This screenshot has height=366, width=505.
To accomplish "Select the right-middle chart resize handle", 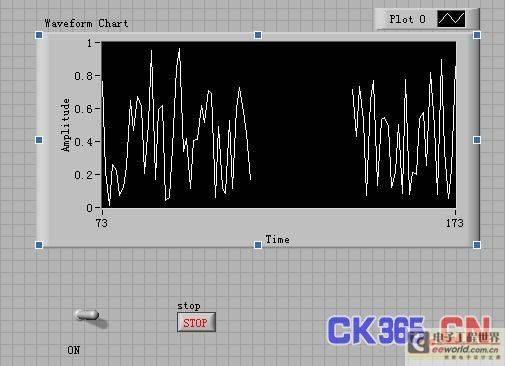I will pyautogui.click(x=477, y=140).
